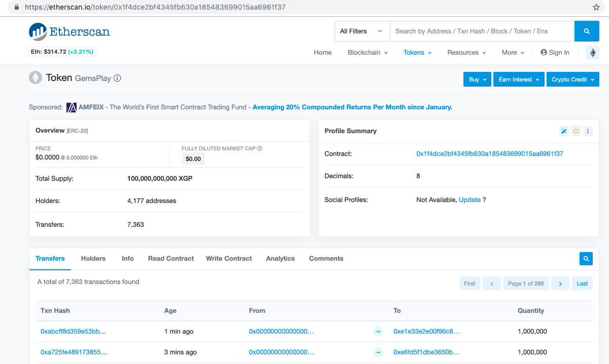Open the Comments tab
The image size is (609, 364).
tap(326, 259)
